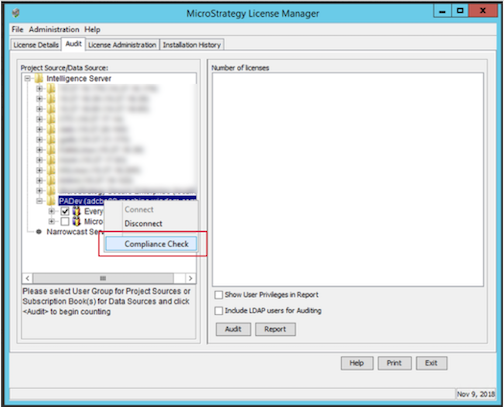Click the Intelligence Server folder icon
This screenshot has height=407, width=504.
(39, 79)
